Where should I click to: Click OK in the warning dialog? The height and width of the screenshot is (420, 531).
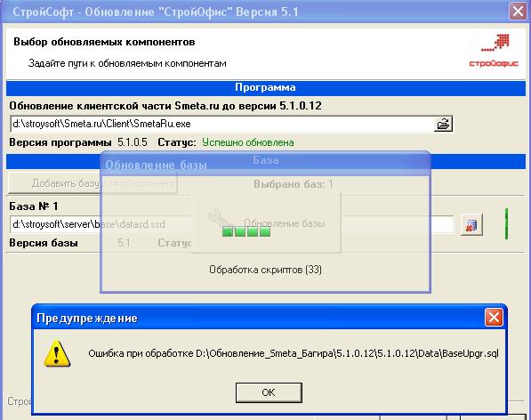269,392
